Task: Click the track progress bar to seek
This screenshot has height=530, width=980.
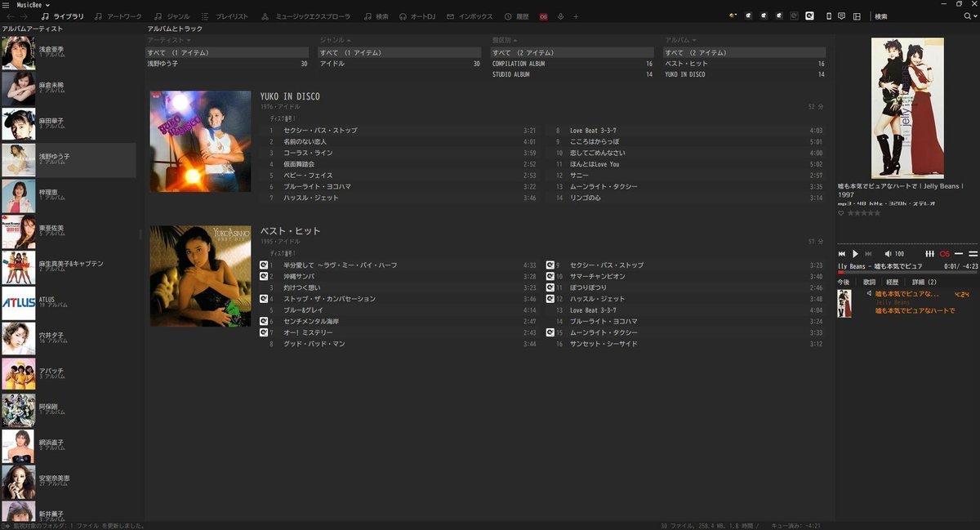Action: [906, 271]
